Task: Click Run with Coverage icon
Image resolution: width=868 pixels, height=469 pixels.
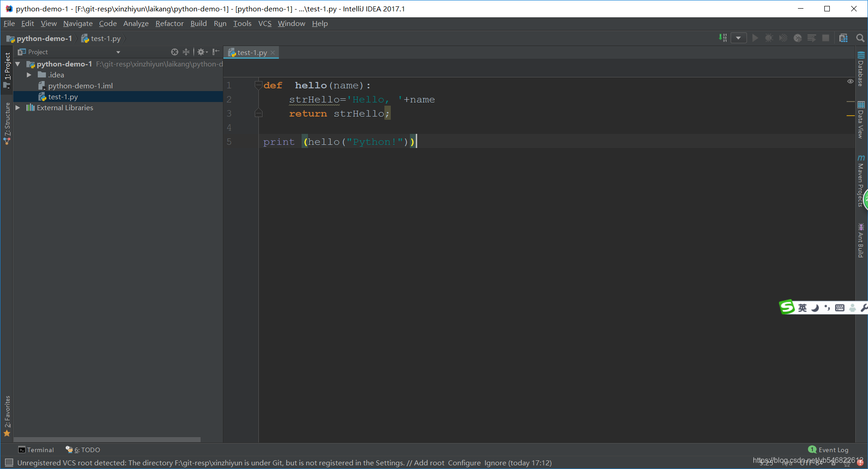Action: click(783, 38)
